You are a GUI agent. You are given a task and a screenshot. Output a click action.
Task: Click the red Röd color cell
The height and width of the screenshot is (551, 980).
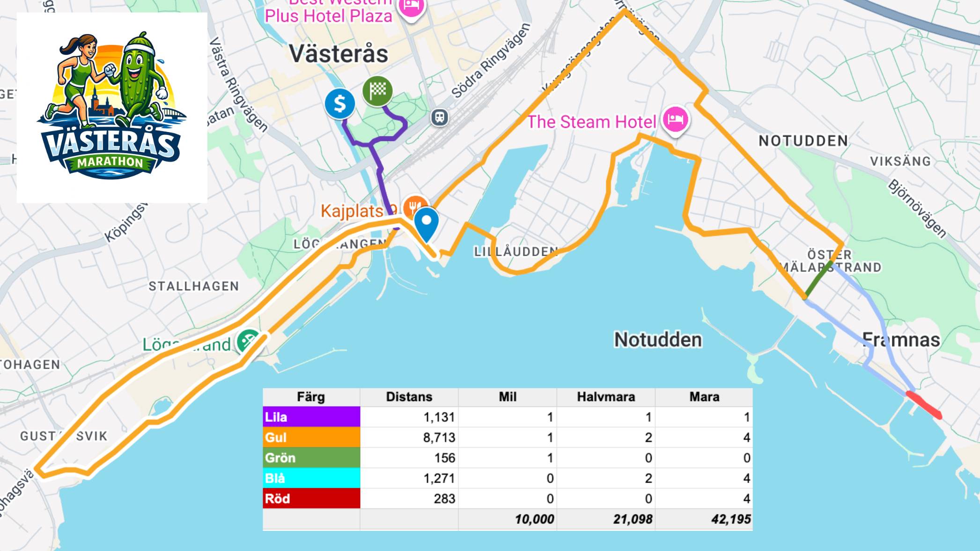coord(311,499)
